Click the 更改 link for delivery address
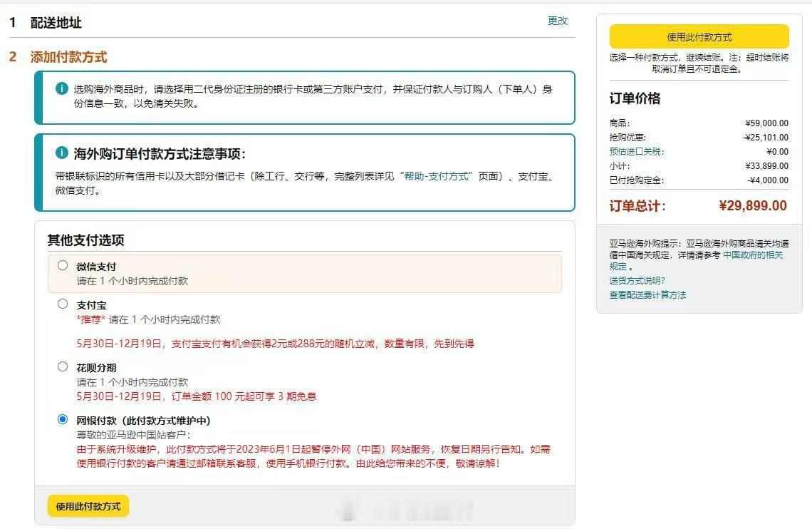The image size is (812, 529). click(558, 21)
